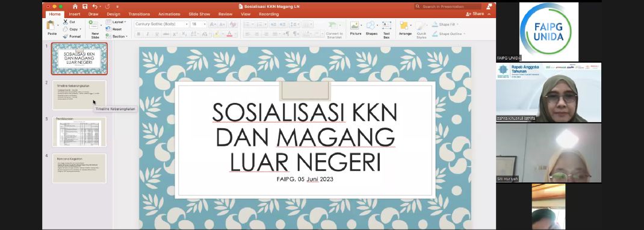Collapse the ribbon using the chevron beside Share
644x230 pixels.
tap(489, 14)
